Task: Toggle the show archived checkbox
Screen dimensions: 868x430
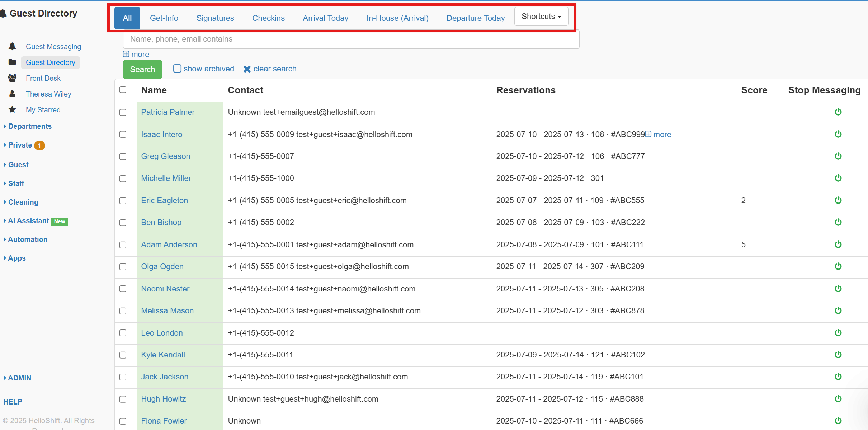Action: pos(177,69)
